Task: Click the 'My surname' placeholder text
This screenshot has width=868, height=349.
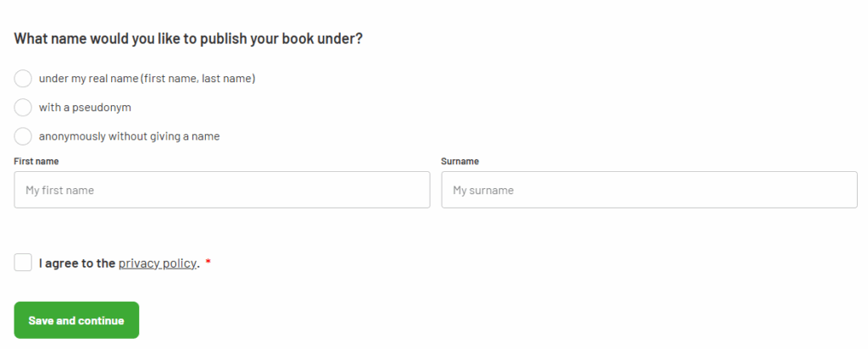Action: point(483,191)
